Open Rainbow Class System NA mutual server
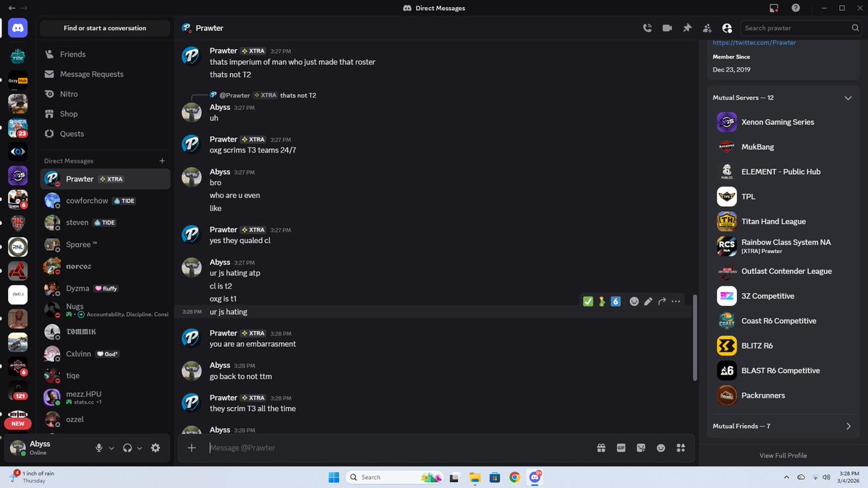868x488 pixels. click(x=783, y=246)
